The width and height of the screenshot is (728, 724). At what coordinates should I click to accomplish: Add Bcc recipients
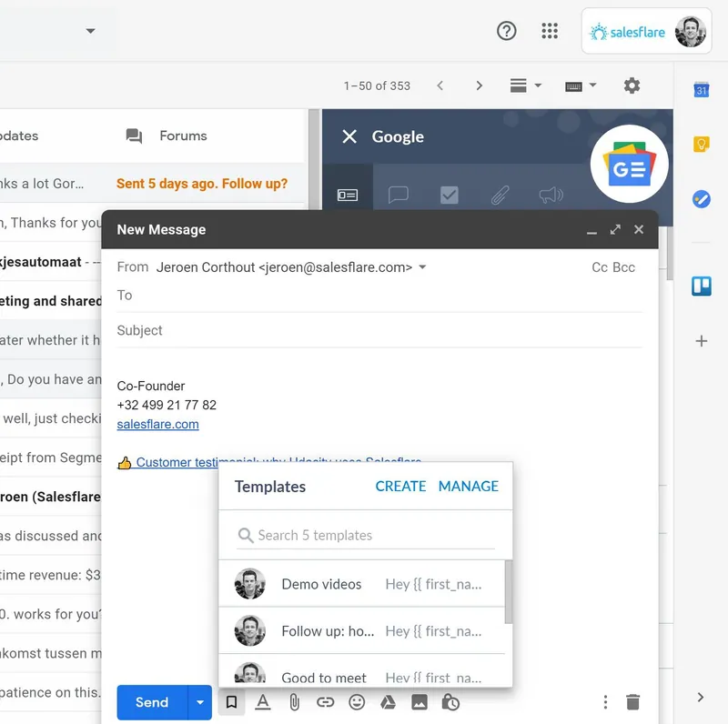click(x=623, y=267)
